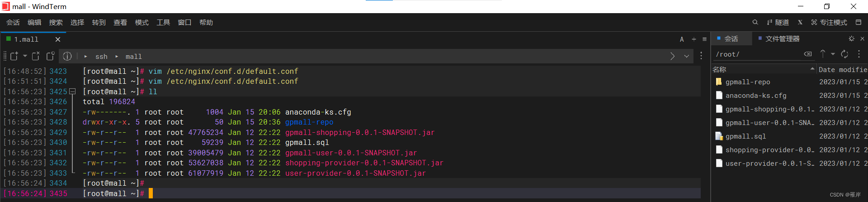Enable 专注模式 focus mode
Screen dimensions: 868x202
829,22
